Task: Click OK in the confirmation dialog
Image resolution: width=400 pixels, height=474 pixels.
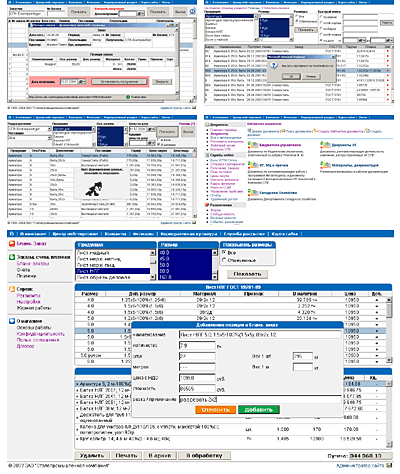Action: pos(291,76)
